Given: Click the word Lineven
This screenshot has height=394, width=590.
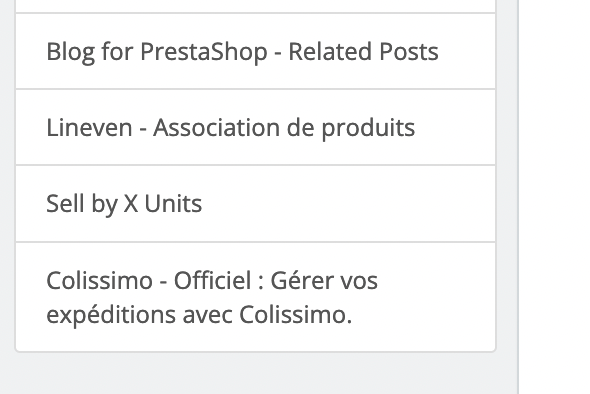Looking at the screenshot, I should coord(89,128).
